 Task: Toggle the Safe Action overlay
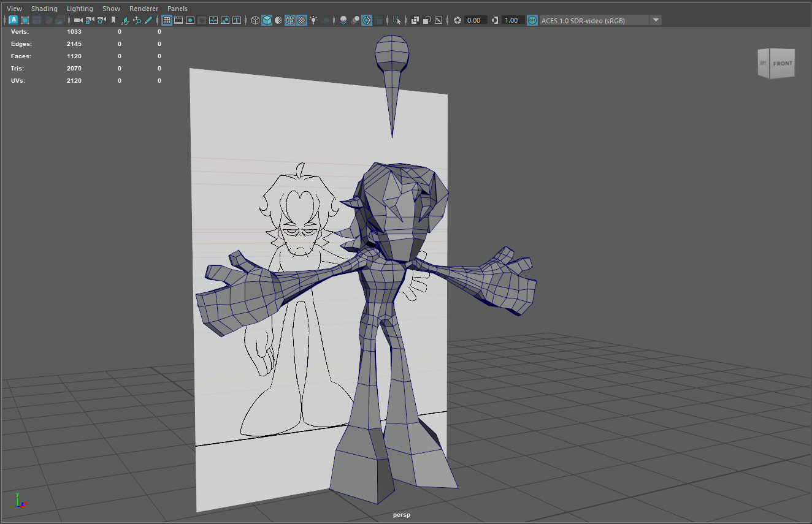225,20
